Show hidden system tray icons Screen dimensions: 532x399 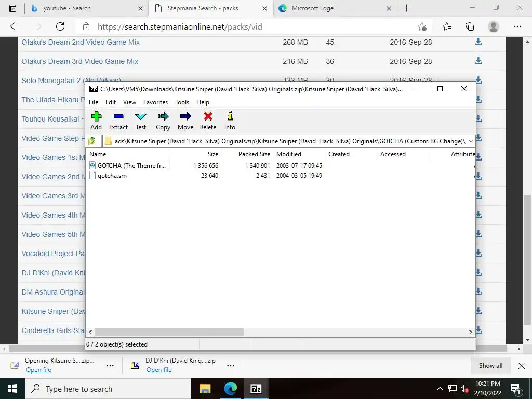440,389
